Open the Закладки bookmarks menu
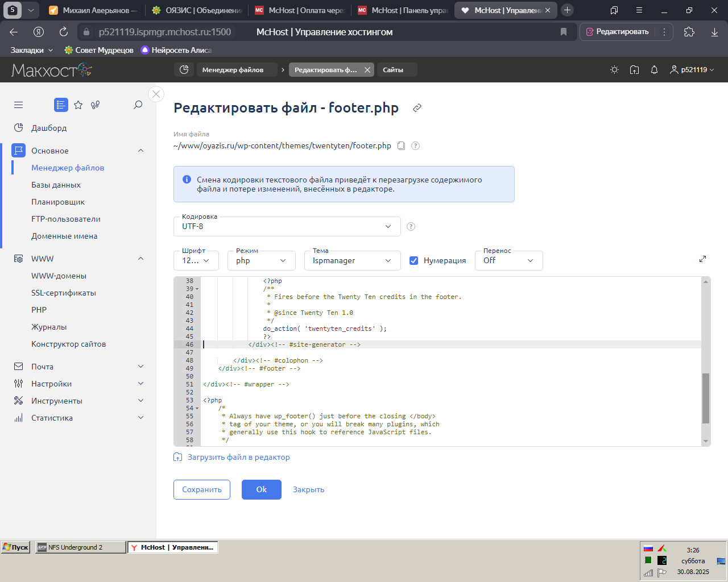Image resolution: width=728 pixels, height=582 pixels. pyautogui.click(x=32, y=50)
